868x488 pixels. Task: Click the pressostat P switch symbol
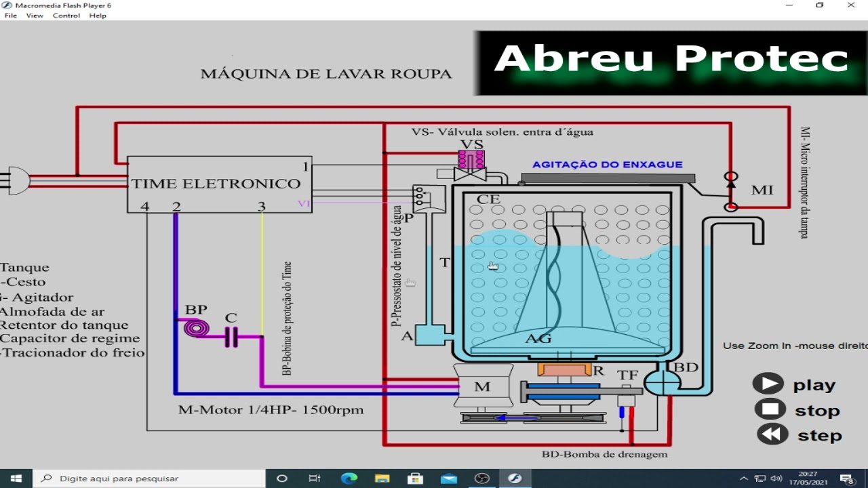(428, 199)
